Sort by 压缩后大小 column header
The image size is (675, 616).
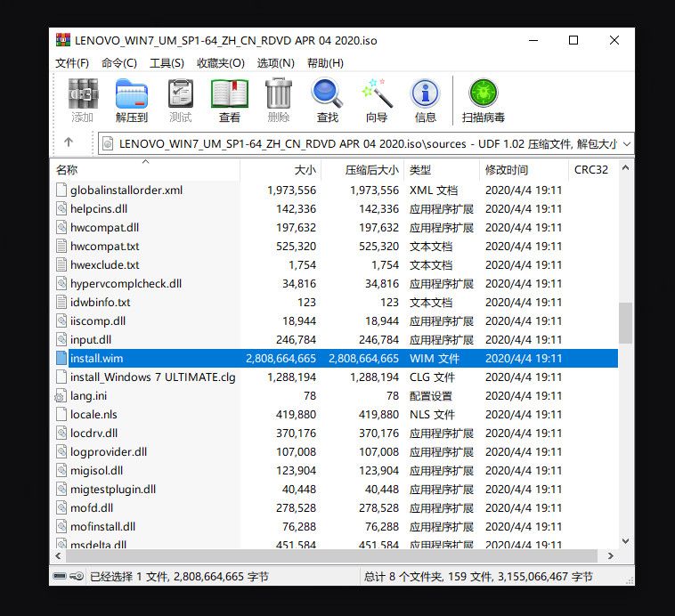[x=363, y=170]
